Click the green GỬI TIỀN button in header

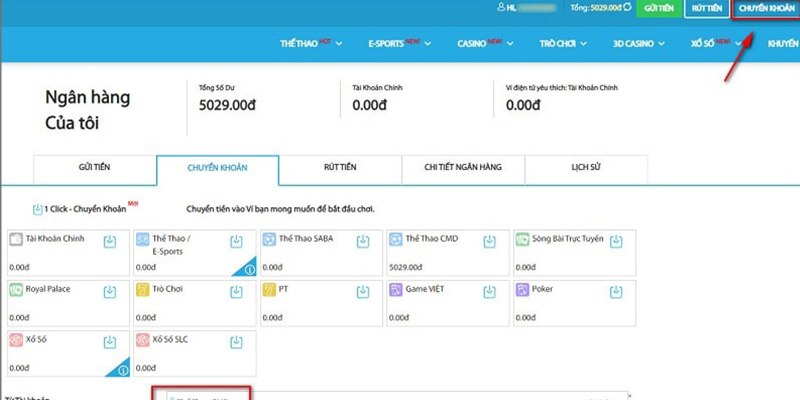tap(659, 9)
